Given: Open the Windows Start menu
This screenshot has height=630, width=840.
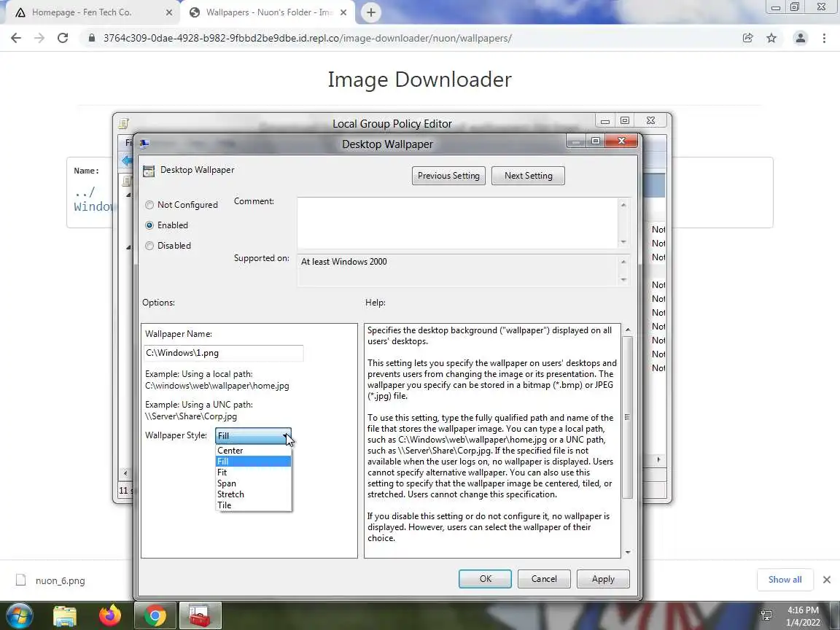Looking at the screenshot, I should [19, 616].
